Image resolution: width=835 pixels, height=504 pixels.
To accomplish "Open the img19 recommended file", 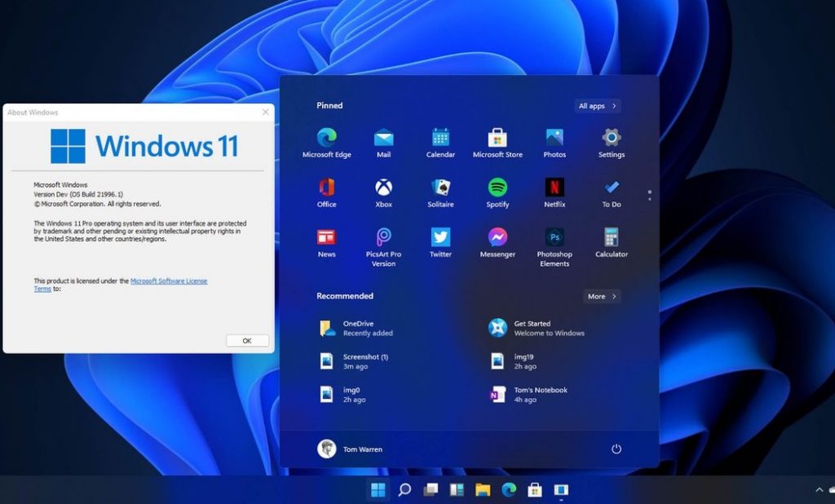I will (513, 361).
